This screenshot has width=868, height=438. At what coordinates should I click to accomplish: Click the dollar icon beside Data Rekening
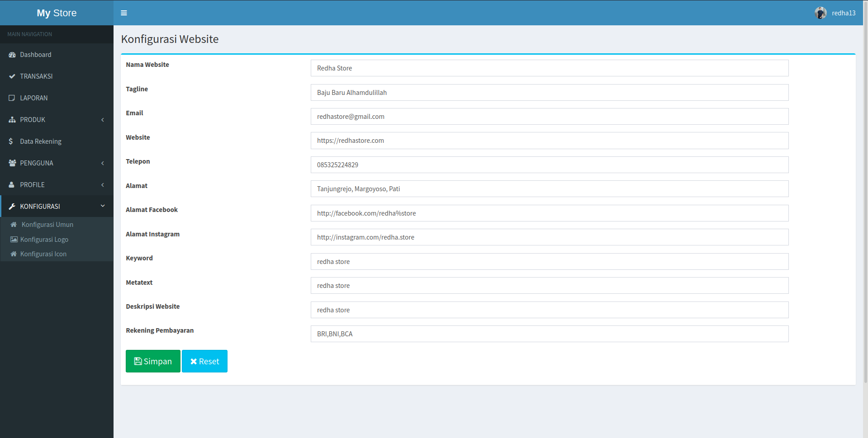pos(11,141)
